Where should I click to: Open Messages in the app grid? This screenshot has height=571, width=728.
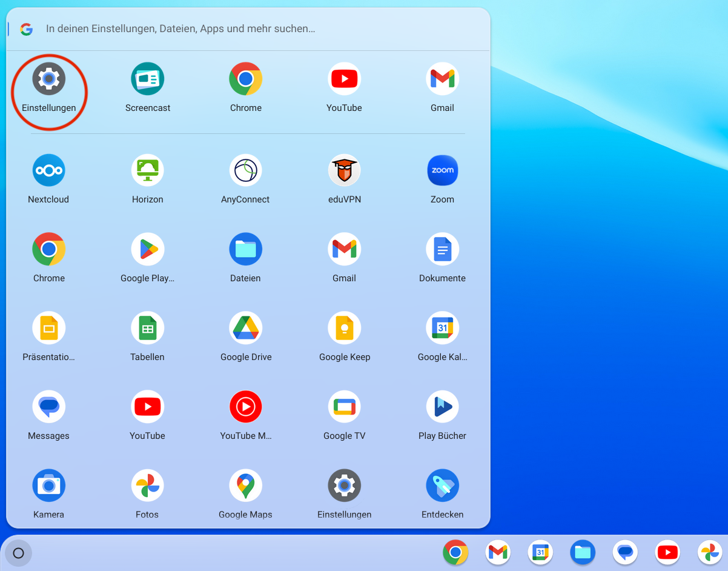point(49,407)
